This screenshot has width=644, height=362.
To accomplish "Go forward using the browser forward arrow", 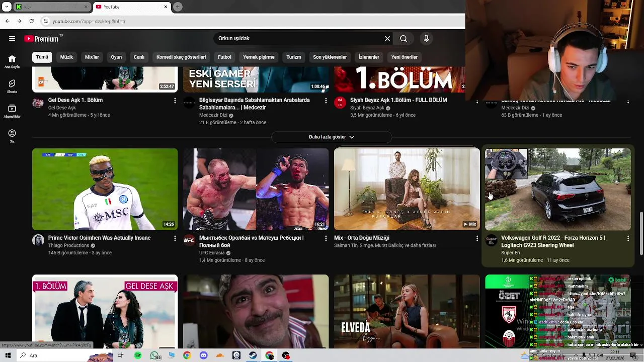I will (x=19, y=21).
